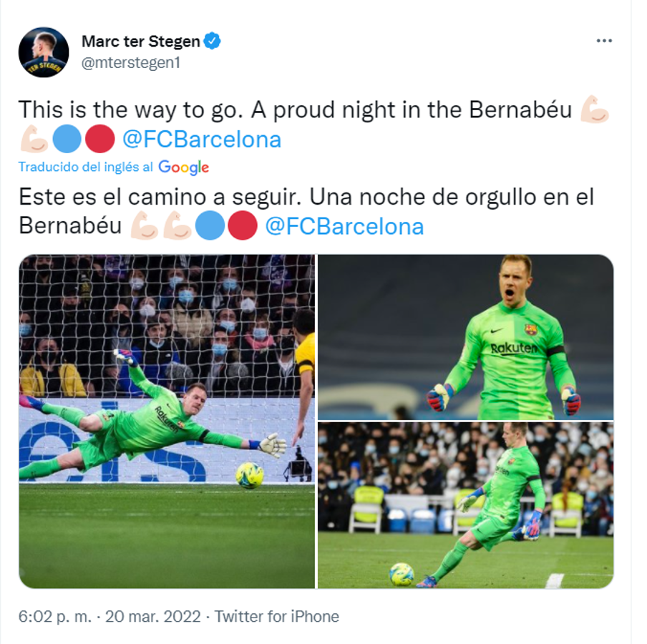Viewport: 647px width, 644px height.
Task: Click the verified badge next to Marc ter Stegen
Action: coord(211,41)
